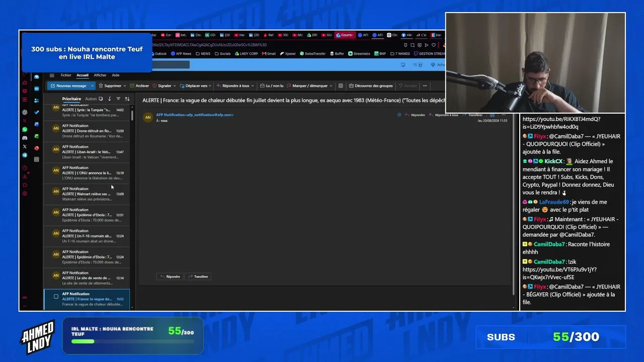
Task: Open the WhatsApp sidebar icon
Action: [x=25, y=129]
